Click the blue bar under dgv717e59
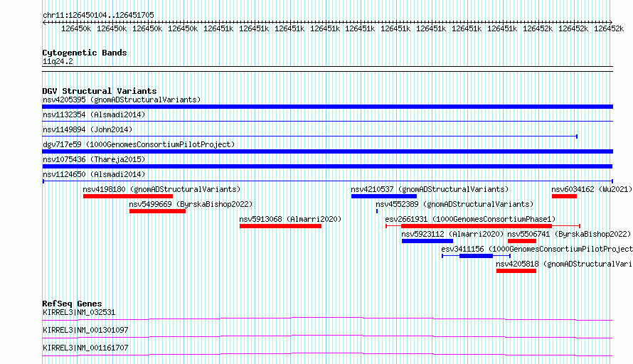633x364 pixels. [327, 151]
